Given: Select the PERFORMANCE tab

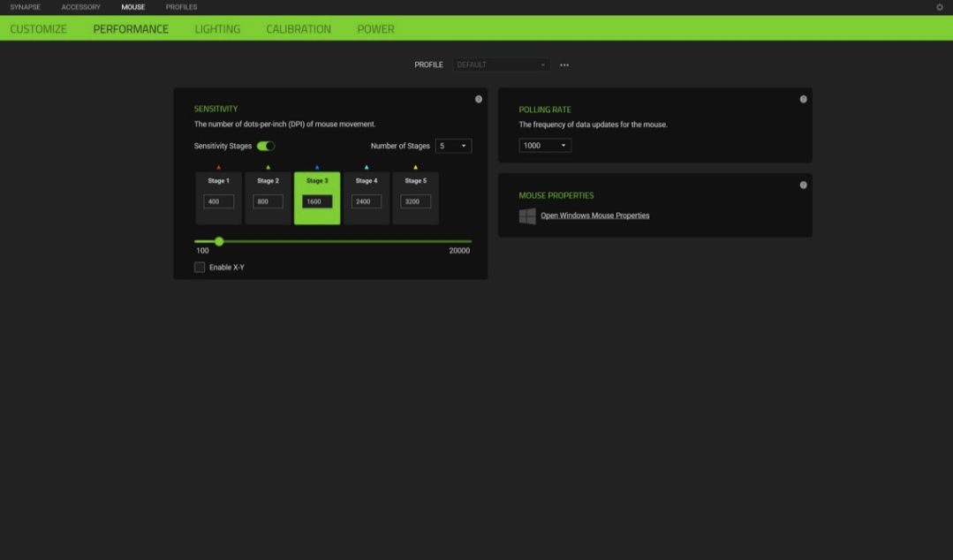Looking at the screenshot, I should (x=131, y=29).
